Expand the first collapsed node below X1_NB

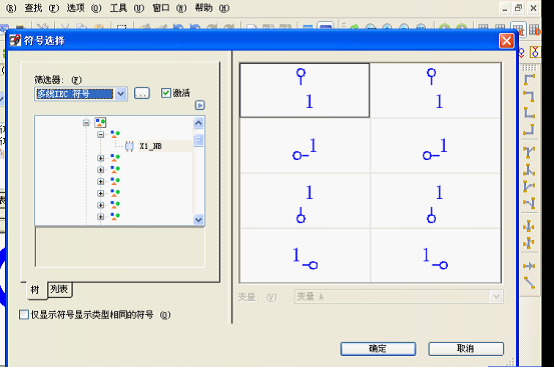pyautogui.click(x=101, y=158)
